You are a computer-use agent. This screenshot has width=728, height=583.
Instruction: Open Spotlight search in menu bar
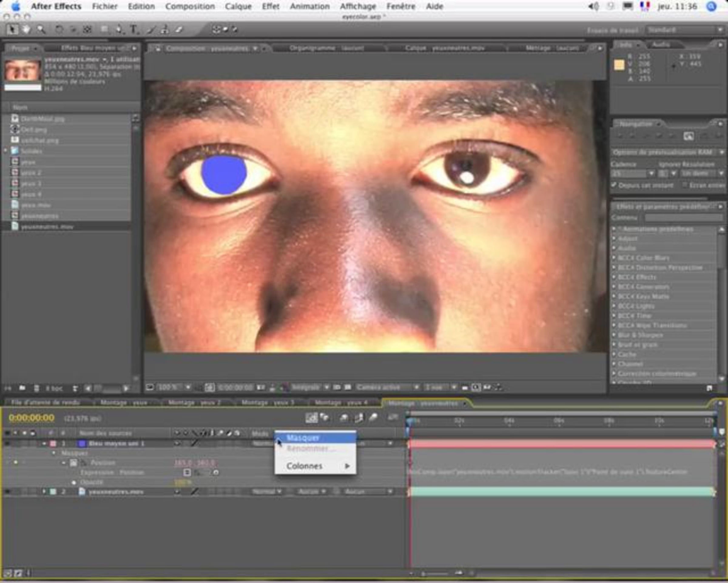pyautogui.click(x=712, y=6)
